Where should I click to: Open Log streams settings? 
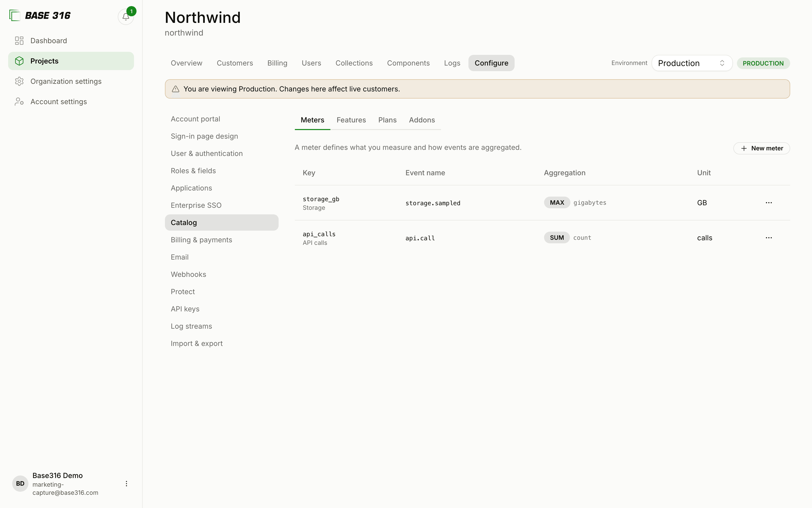[222, 326]
